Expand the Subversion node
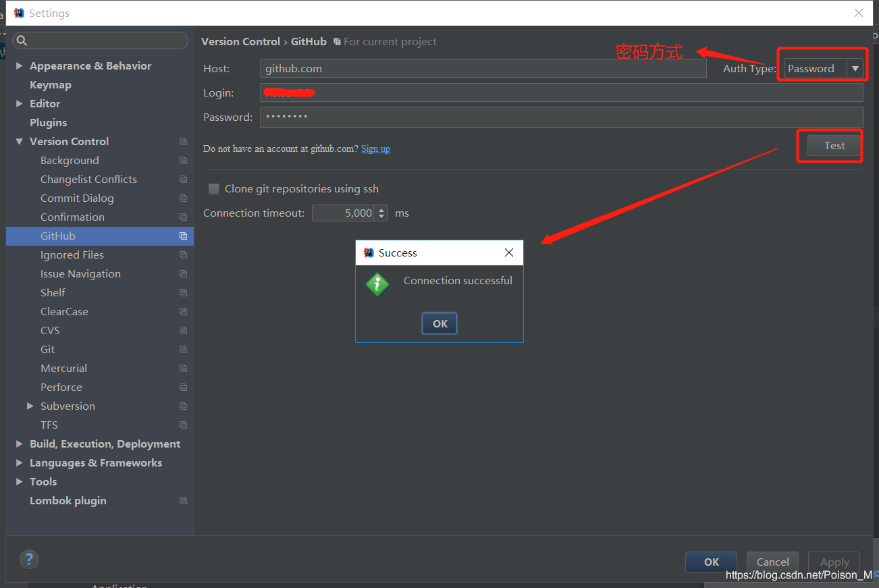879x588 pixels. tap(30, 406)
